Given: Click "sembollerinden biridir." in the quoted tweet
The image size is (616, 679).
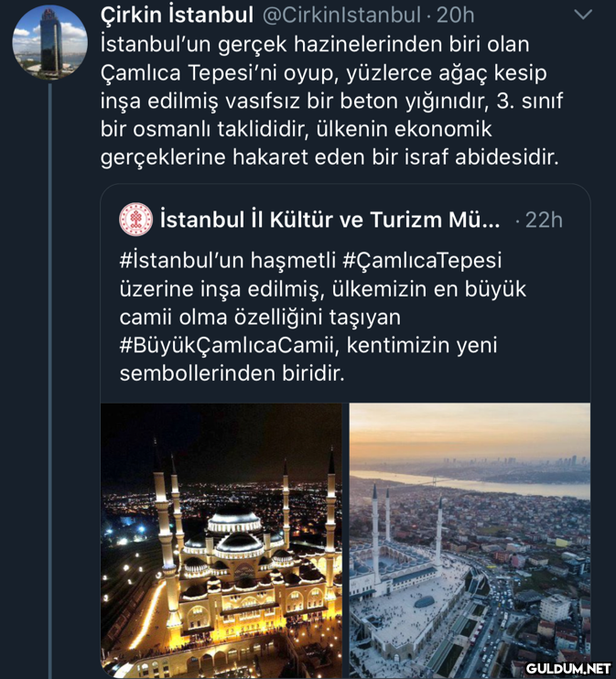Looking at the screenshot, I should (232, 373).
